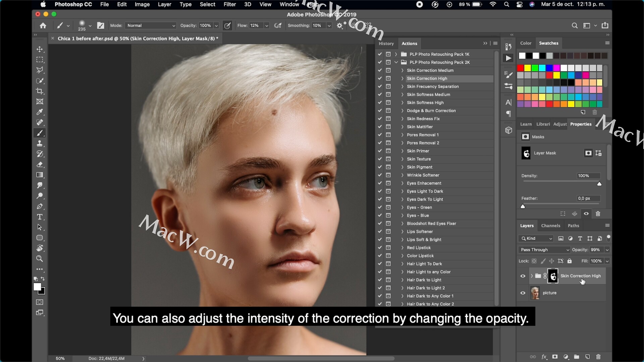This screenshot has height=362, width=644.
Task: Uncheck the Skin Redness Fix action
Action: click(380, 119)
